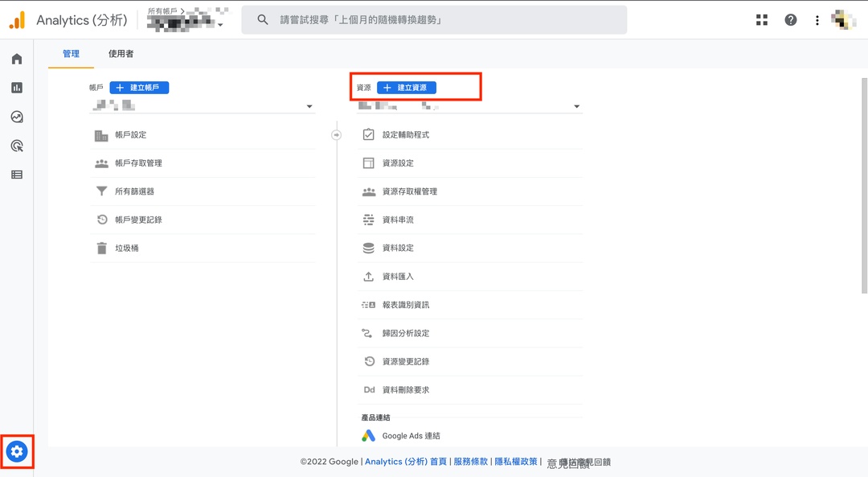Click the Dd 資料刪除要求 icon
Image resolution: width=868 pixels, height=477 pixels.
(x=369, y=390)
